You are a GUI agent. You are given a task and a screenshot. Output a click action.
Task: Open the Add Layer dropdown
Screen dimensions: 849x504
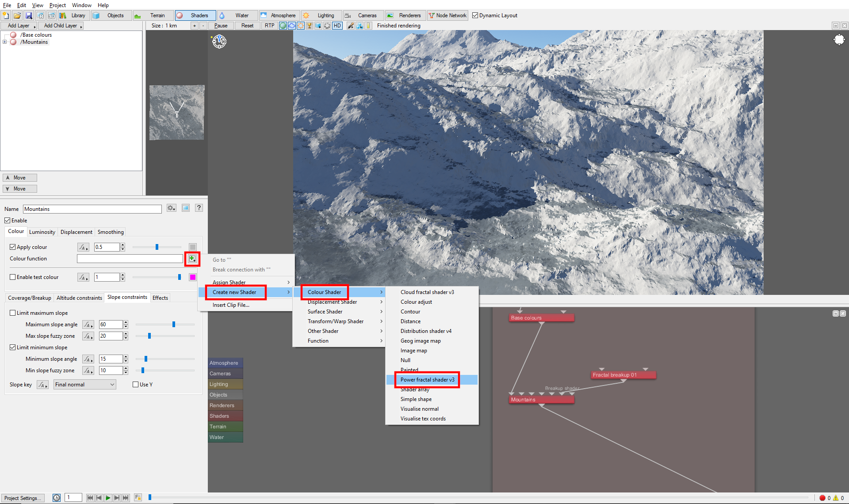(19, 26)
